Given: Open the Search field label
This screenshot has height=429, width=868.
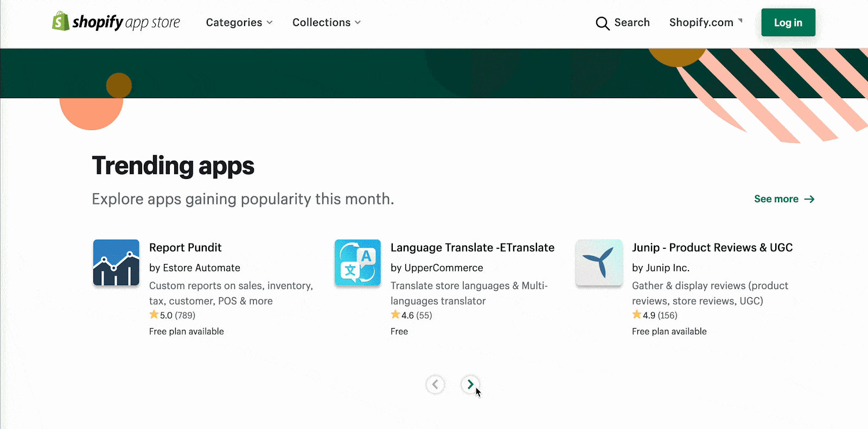Looking at the screenshot, I should (x=632, y=22).
